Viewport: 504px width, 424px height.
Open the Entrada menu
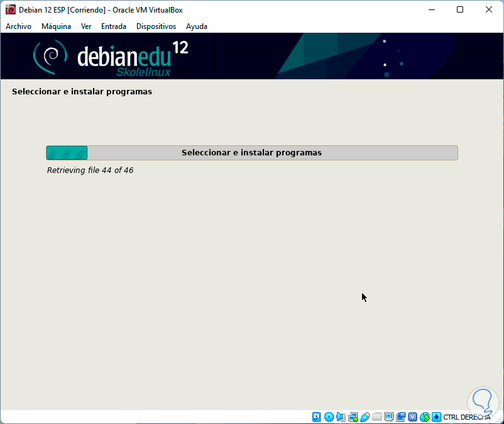click(114, 26)
